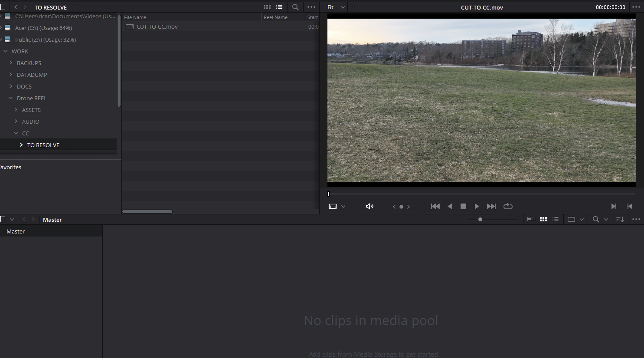Expand the BACKUPS folder
This screenshot has height=358, width=644.
click(11, 63)
